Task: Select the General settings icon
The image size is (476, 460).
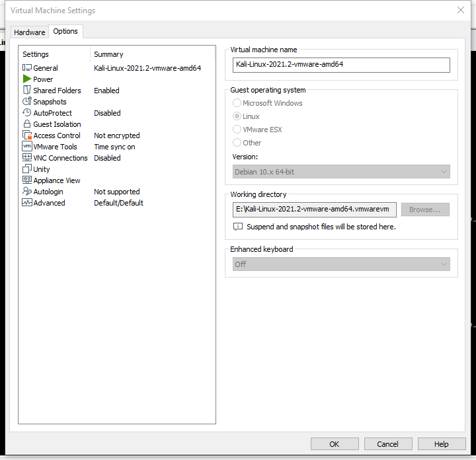Action: click(x=27, y=68)
